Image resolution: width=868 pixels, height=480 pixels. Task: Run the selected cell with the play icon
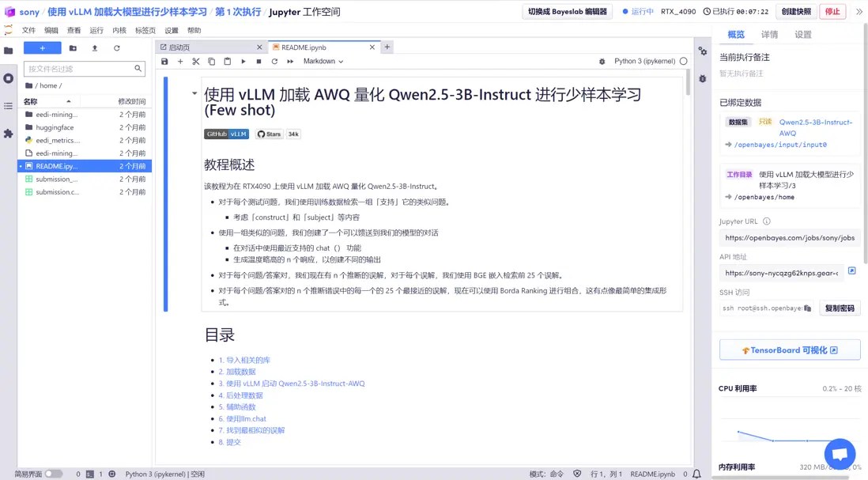point(243,61)
